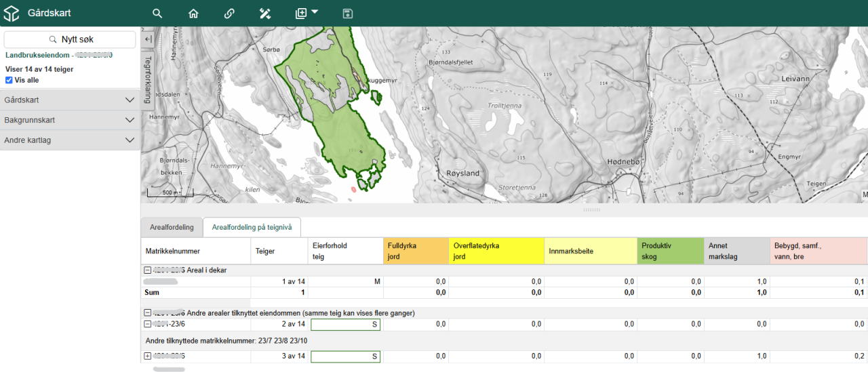
Task: Expand the row showing 3 av 14
Action: coord(147,356)
